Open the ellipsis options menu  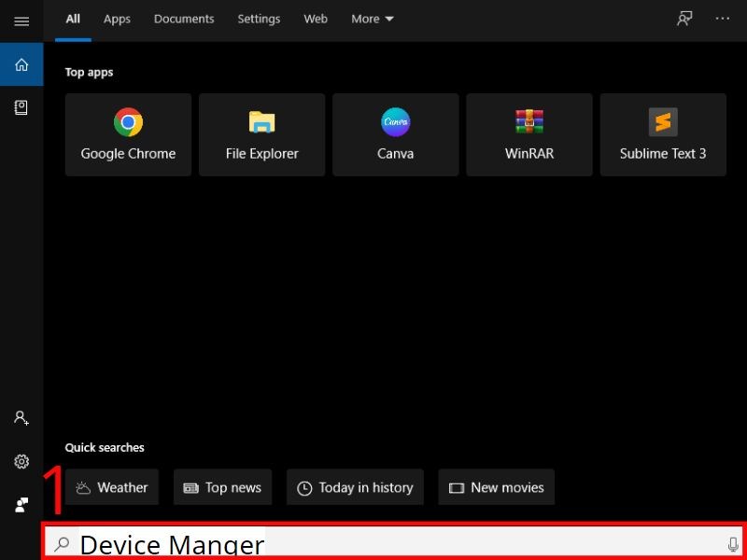723,19
